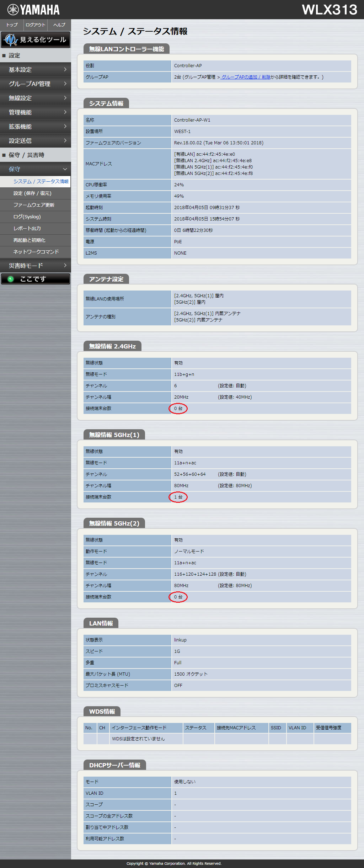364x868 pixels.
Task: Click the Yamaha logo in the header
Action: (33, 10)
